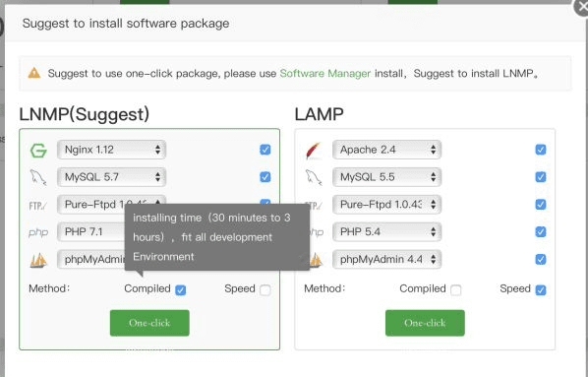The height and width of the screenshot is (377, 588).
Task: Enable the LNMP Speed method checkbox
Action: click(x=265, y=289)
